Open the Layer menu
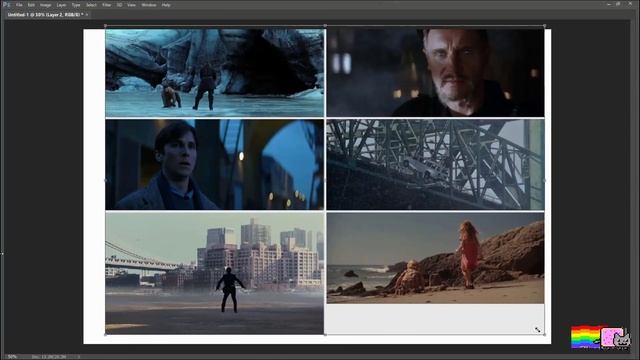 pos(61,5)
